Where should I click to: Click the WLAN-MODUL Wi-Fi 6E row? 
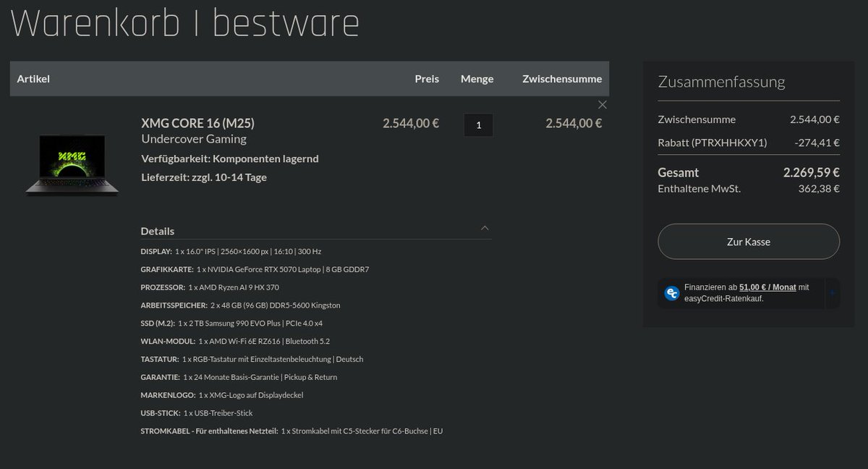pos(235,341)
